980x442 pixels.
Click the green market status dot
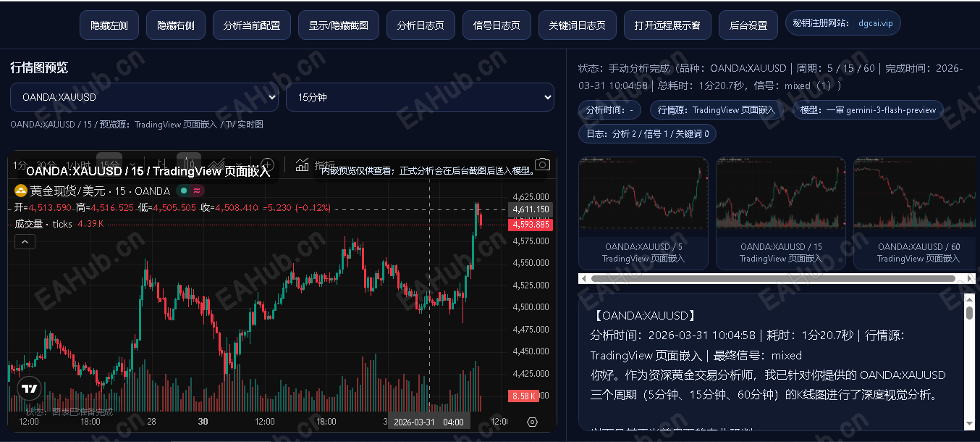185,191
